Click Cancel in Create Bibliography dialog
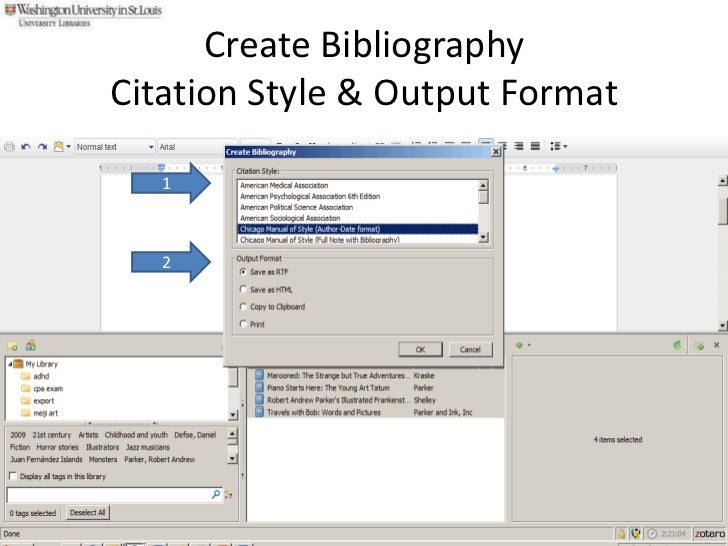 point(470,350)
